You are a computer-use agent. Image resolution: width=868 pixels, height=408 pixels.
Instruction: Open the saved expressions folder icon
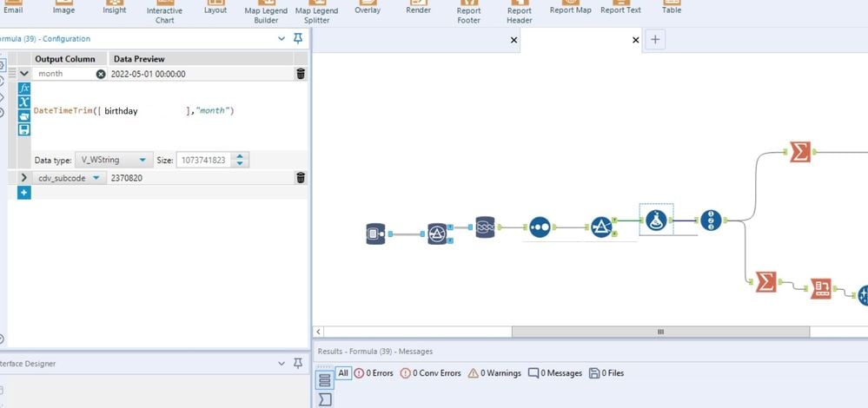(x=23, y=116)
